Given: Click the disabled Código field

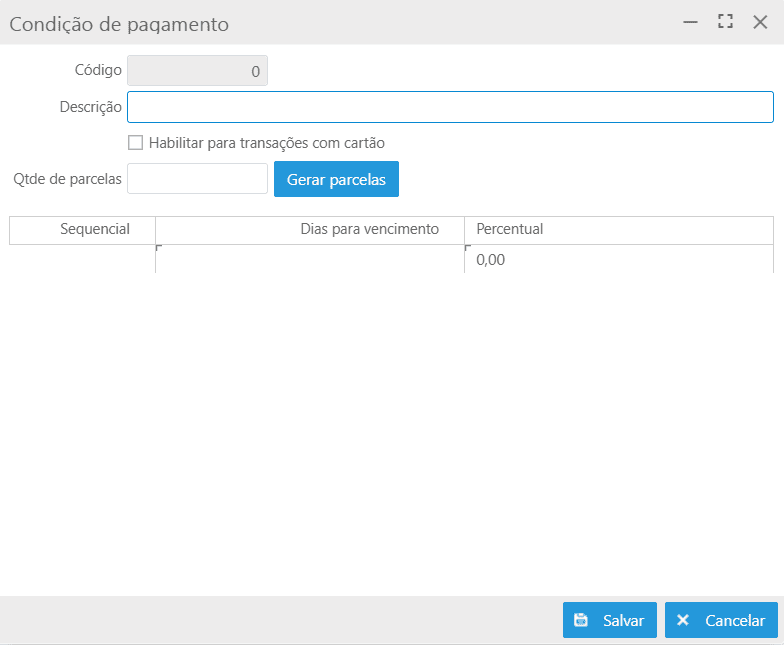Looking at the screenshot, I should [197, 71].
